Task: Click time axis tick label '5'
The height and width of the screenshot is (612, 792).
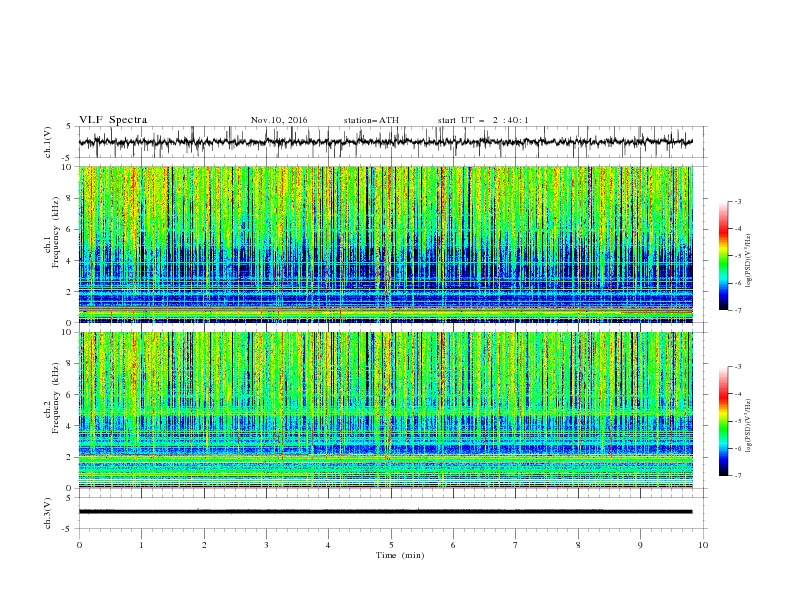Action: tap(391, 545)
